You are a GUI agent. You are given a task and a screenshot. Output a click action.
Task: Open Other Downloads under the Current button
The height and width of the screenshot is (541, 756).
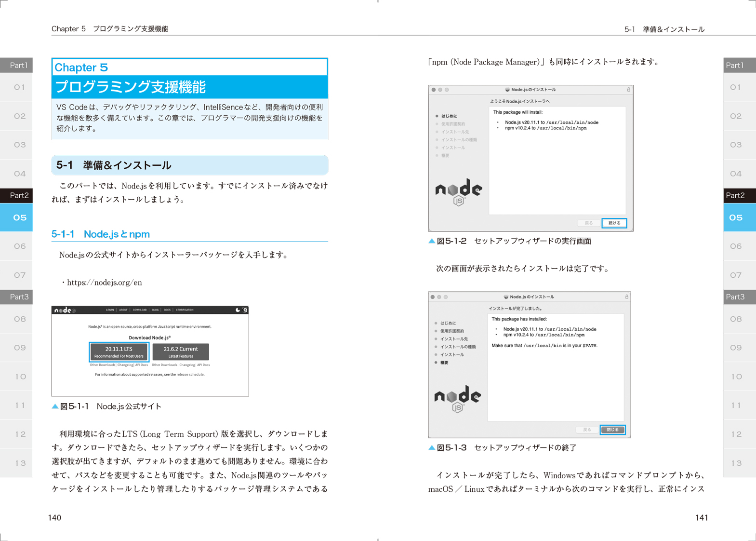click(164, 365)
